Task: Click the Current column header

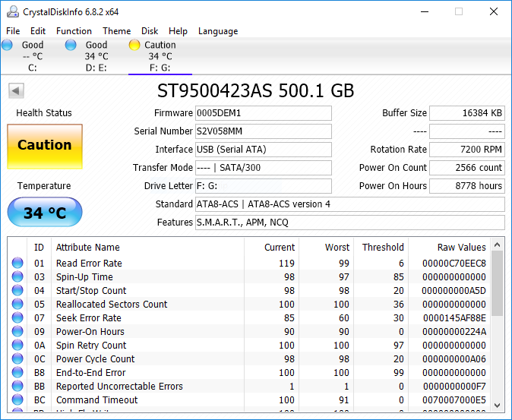Action: pyautogui.click(x=271, y=248)
